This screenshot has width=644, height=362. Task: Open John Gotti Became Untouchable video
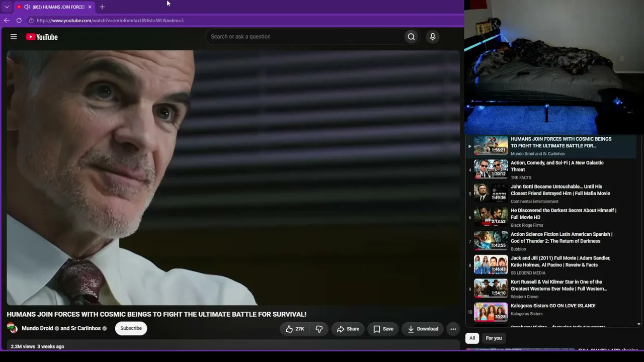560,190
